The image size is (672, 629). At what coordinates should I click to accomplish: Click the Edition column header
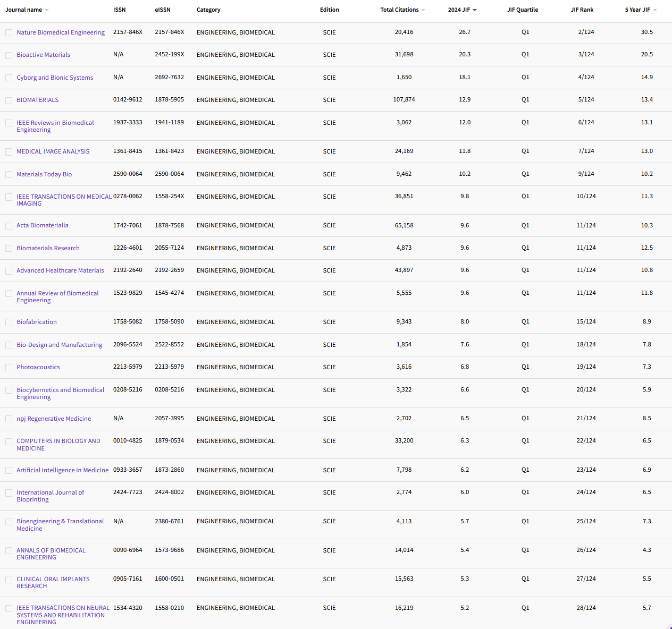[x=329, y=10]
